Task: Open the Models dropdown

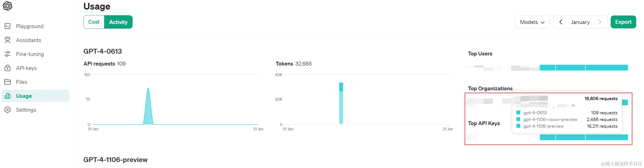Action: (532, 22)
